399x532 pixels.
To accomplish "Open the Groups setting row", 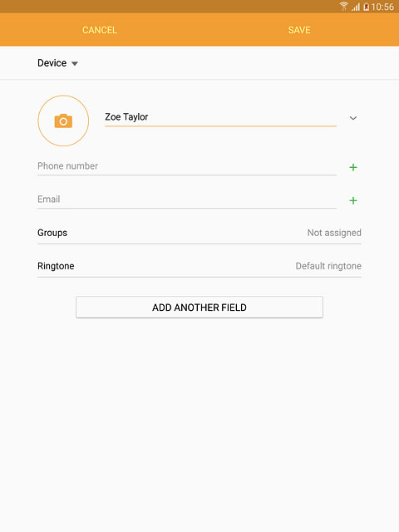I will (x=199, y=233).
